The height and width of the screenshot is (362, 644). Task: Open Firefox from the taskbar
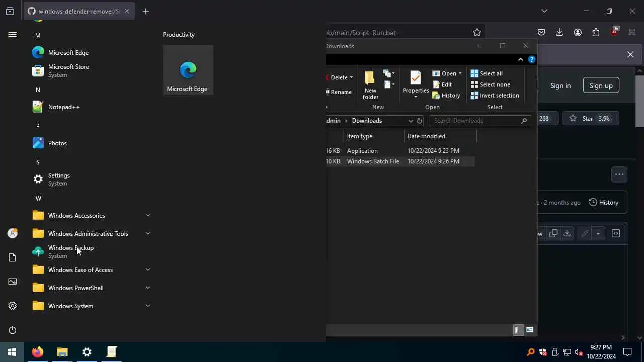pyautogui.click(x=37, y=352)
